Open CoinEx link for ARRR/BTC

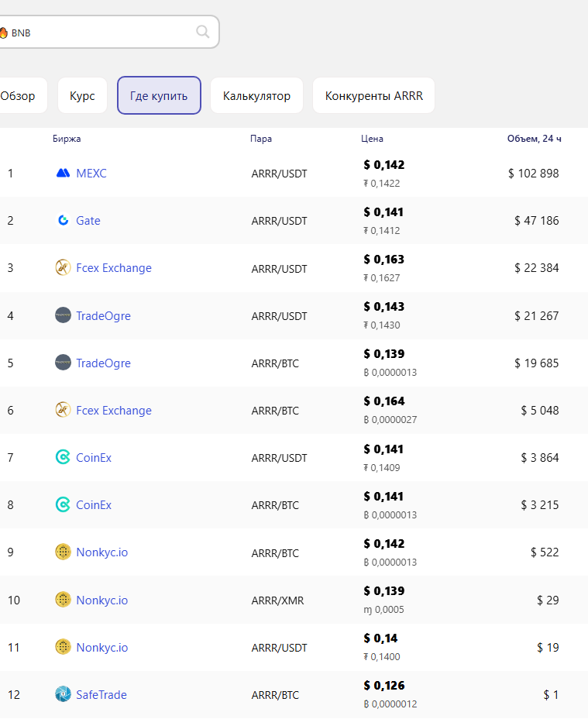[94, 504]
